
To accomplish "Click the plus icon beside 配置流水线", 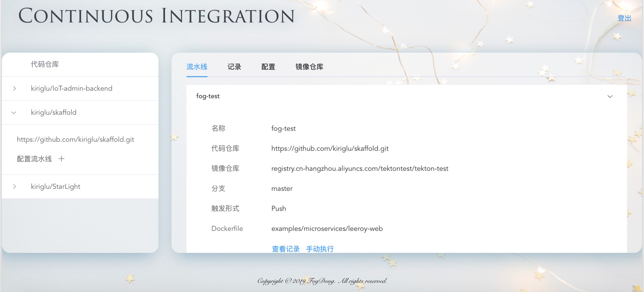I will (x=62, y=159).
